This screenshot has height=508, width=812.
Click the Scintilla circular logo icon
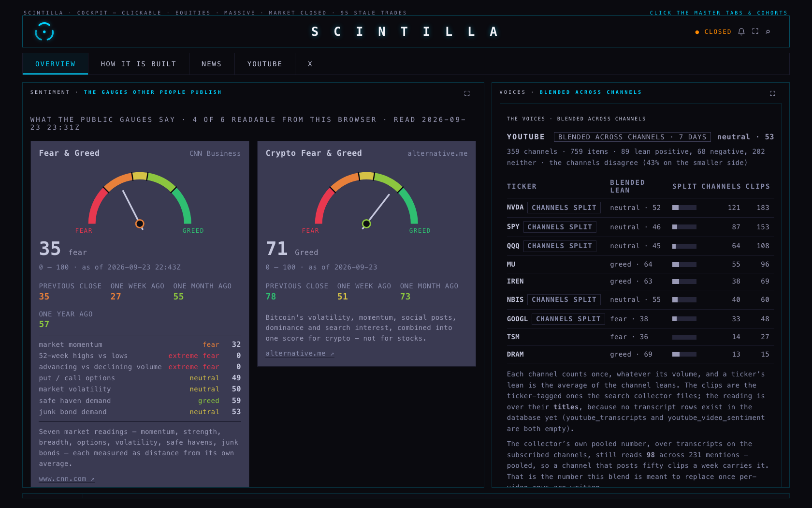tap(44, 32)
